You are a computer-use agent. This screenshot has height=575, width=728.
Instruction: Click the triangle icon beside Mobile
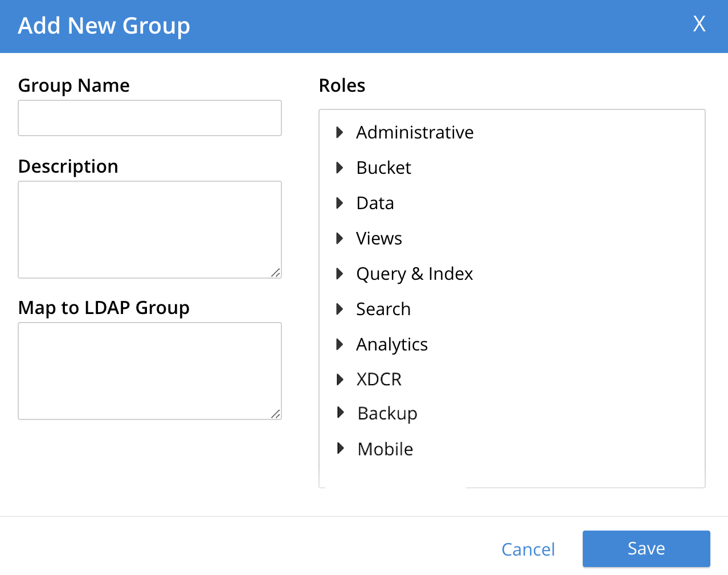point(341,448)
